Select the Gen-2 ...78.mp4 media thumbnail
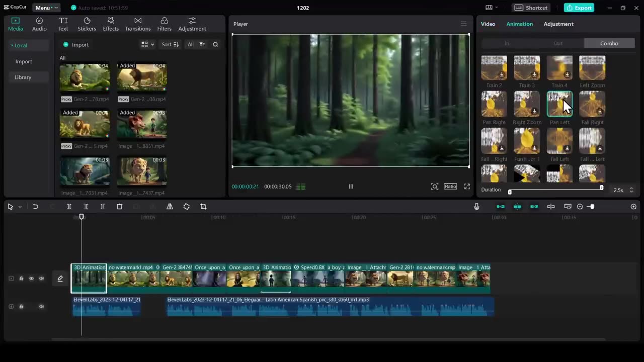This screenshot has width=644, height=362. [85, 76]
